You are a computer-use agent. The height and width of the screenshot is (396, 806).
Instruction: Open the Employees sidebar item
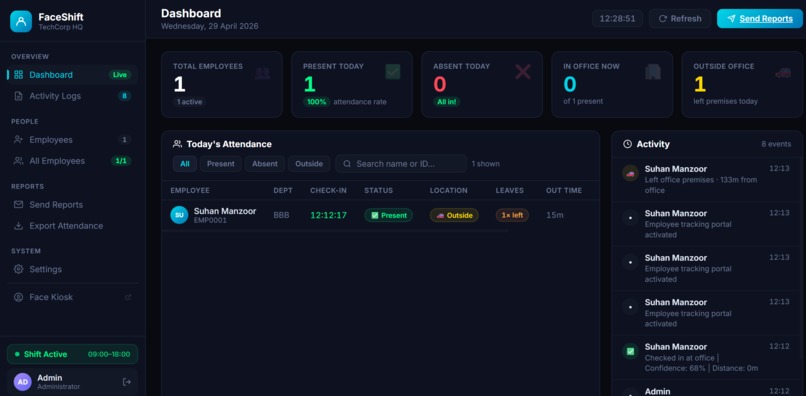click(72, 140)
